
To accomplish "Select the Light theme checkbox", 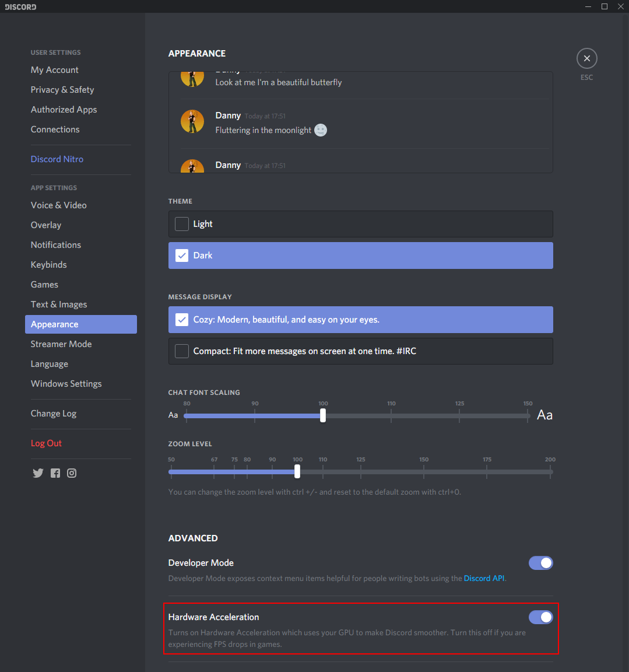I will point(182,224).
